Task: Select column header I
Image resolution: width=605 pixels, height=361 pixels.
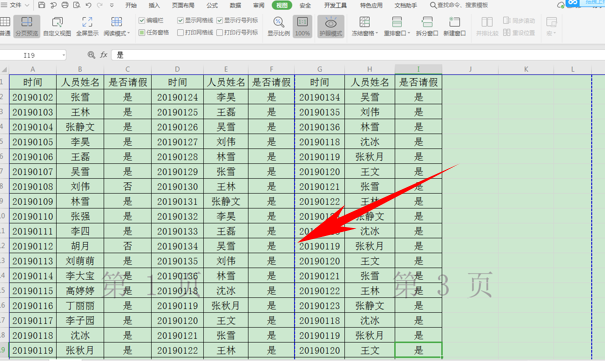Action: pyautogui.click(x=418, y=69)
